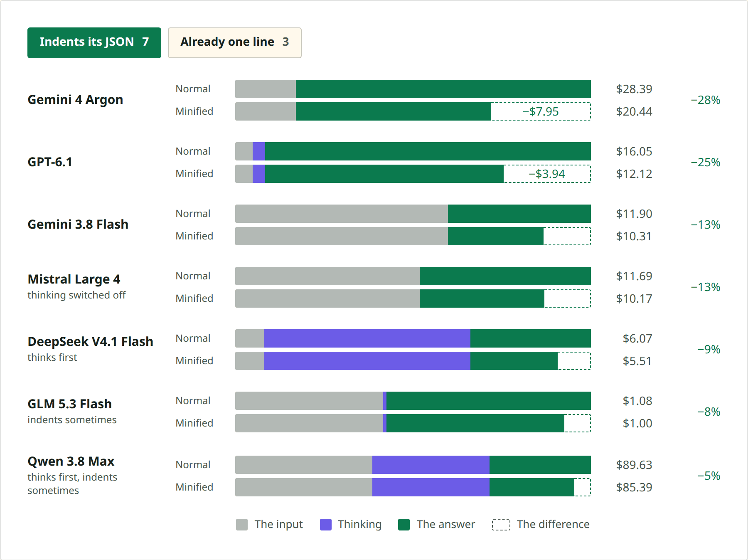This screenshot has width=748, height=560.
Task: Click the $6.07 cost value
Action: tap(637, 338)
